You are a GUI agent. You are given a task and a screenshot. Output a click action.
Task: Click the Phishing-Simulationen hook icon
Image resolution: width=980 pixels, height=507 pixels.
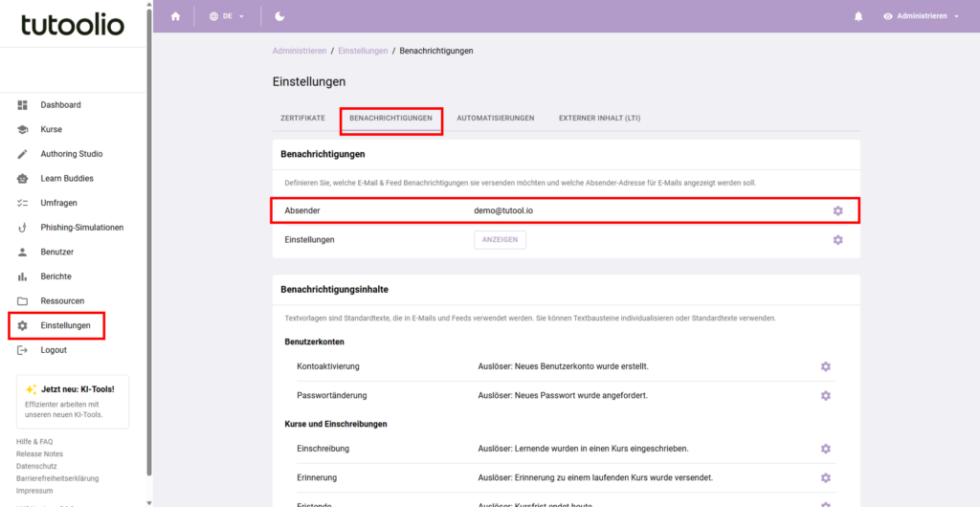point(23,228)
